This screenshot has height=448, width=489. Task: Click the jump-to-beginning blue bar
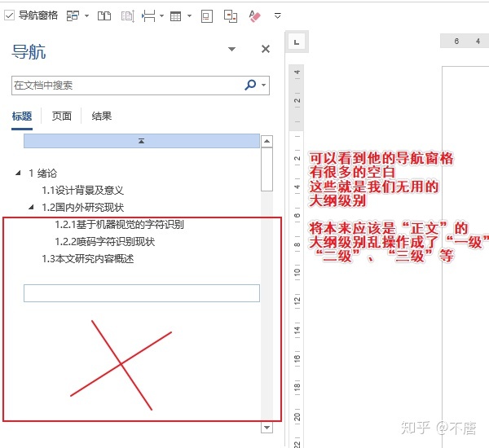click(x=142, y=141)
